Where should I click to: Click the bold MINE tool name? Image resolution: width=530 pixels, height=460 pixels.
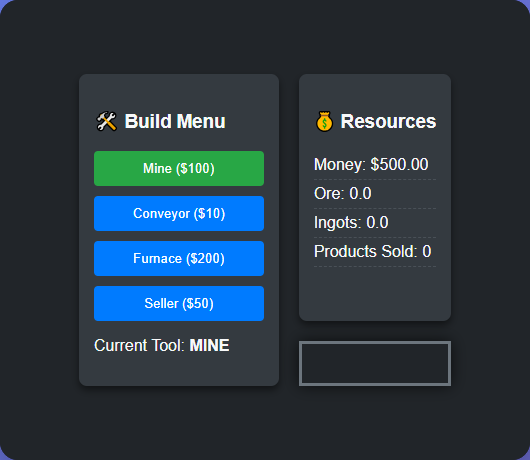point(209,345)
